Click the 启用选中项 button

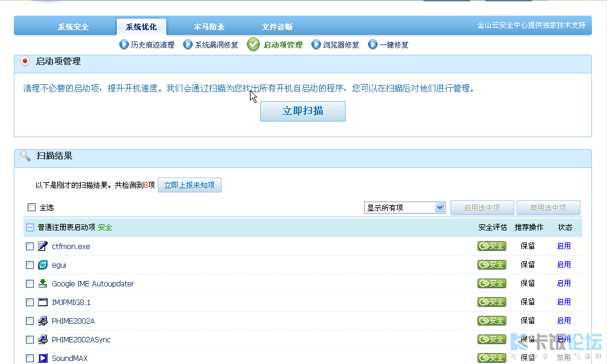tap(482, 208)
